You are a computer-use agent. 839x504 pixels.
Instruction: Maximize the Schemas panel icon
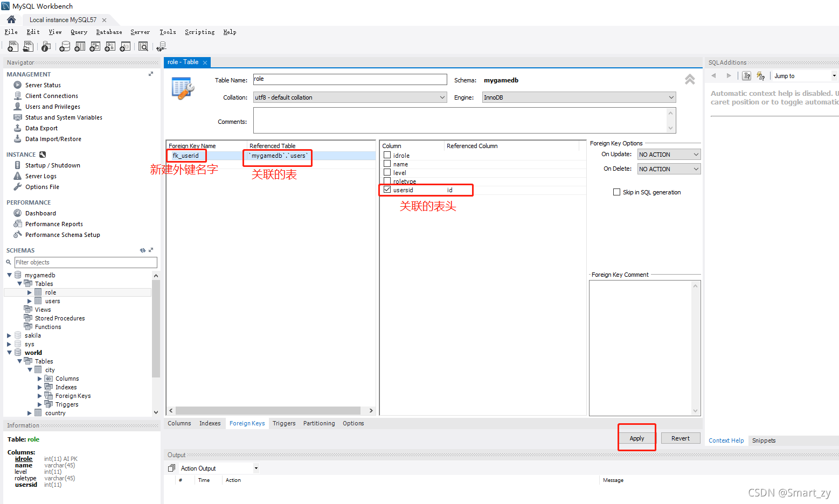tap(151, 250)
